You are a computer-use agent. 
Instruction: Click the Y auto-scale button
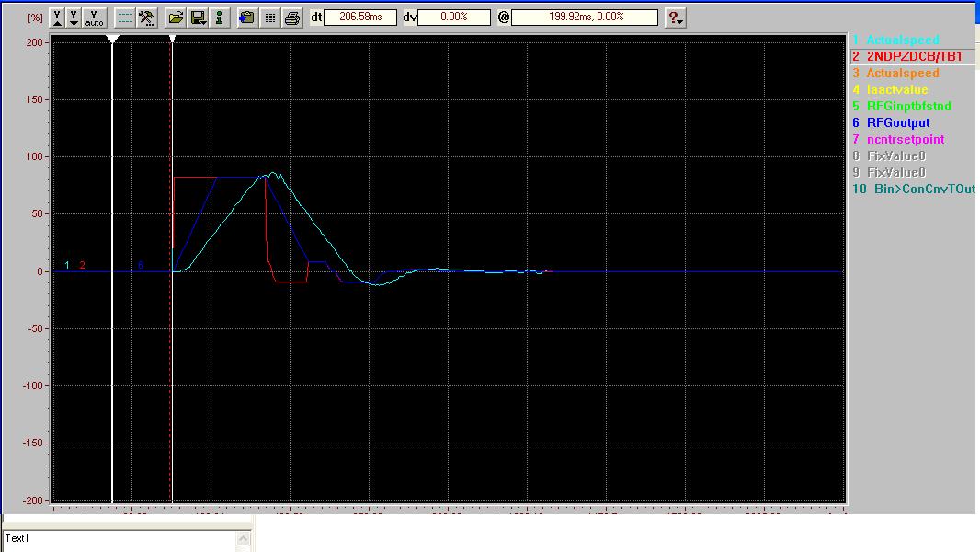[94, 17]
